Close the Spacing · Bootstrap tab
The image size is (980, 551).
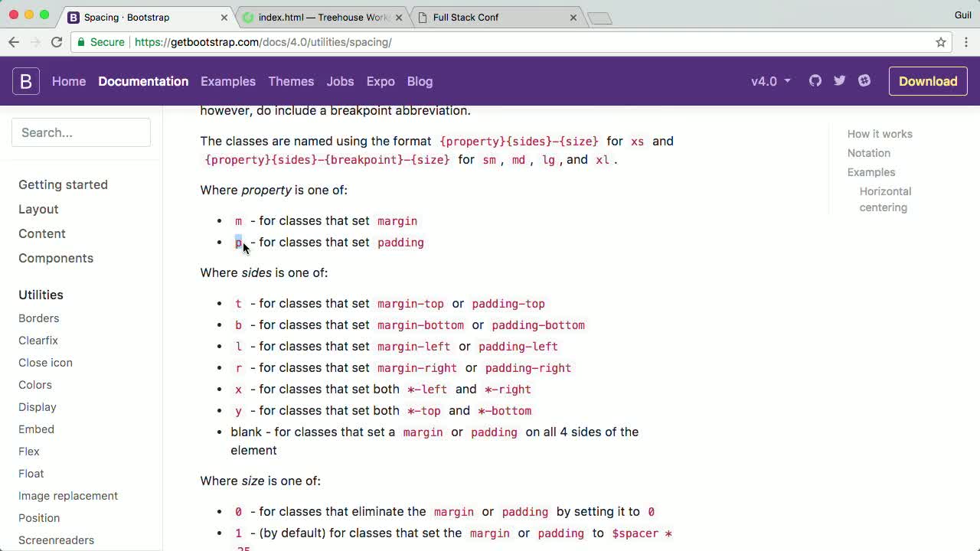(x=224, y=17)
